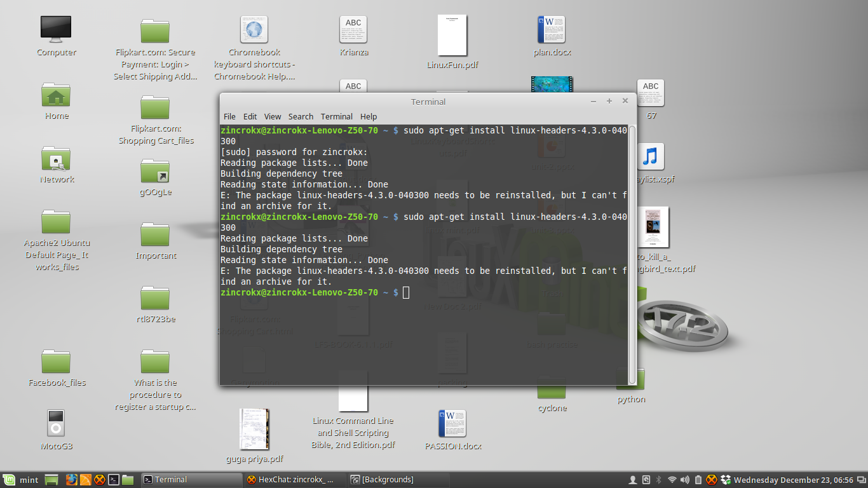Open the calendar from the date and time
Screen dimensions: 868x488
click(793, 480)
